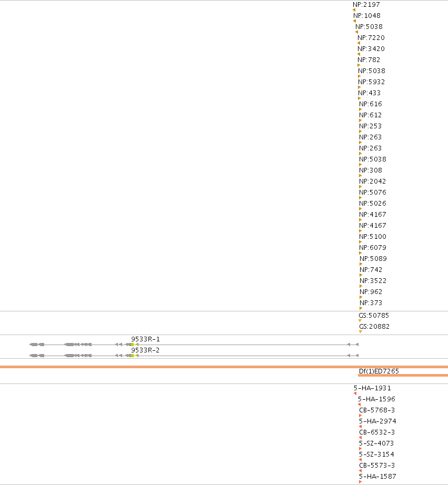Click the triangle glyph beneath NP:7220

tap(359, 43)
